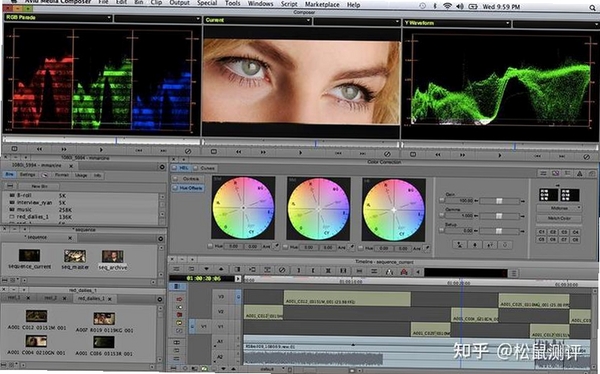The width and height of the screenshot is (600, 374).
Task: Click the mark in-out bracket icon in timeline toolbar
Action: pyautogui.click(x=343, y=271)
